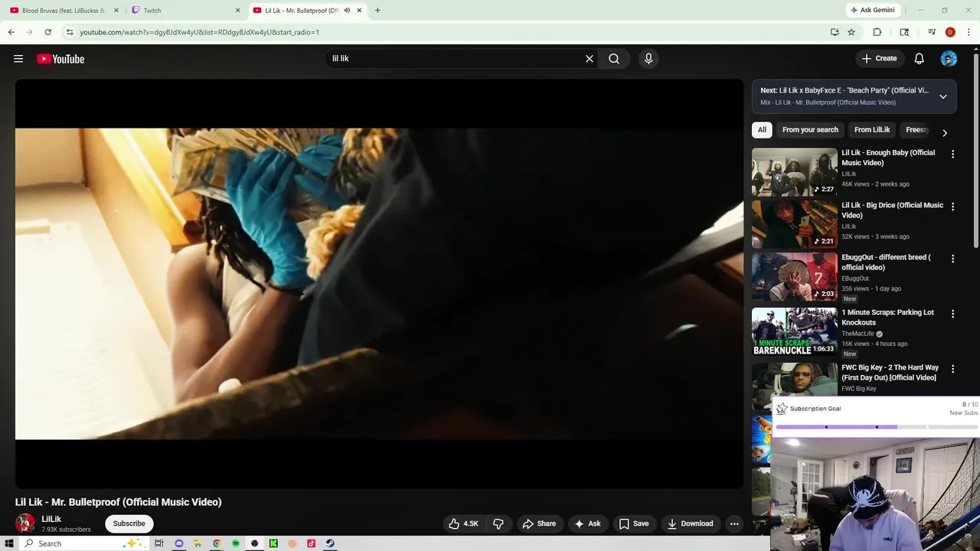Open 1 Minute Scraps video title

tap(887, 318)
